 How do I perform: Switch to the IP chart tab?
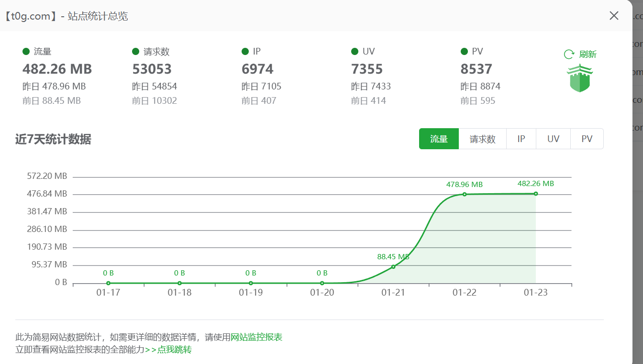pyautogui.click(x=521, y=138)
